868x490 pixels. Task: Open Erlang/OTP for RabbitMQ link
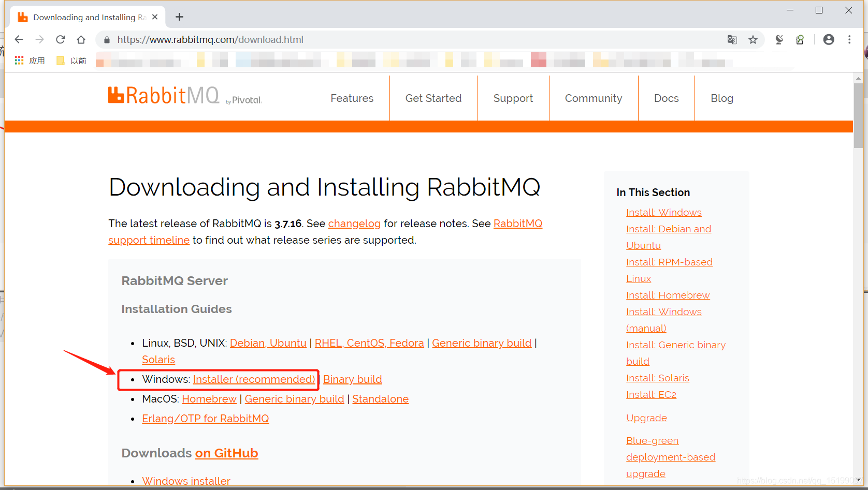point(206,419)
